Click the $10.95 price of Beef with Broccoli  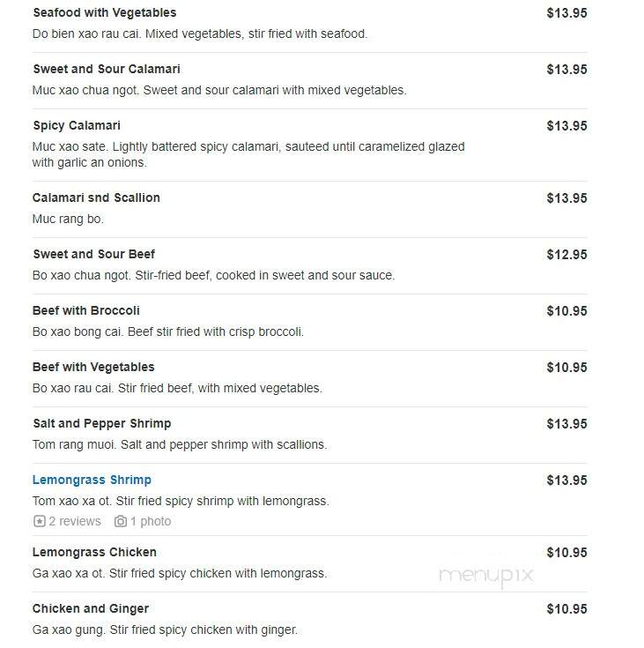tap(566, 311)
